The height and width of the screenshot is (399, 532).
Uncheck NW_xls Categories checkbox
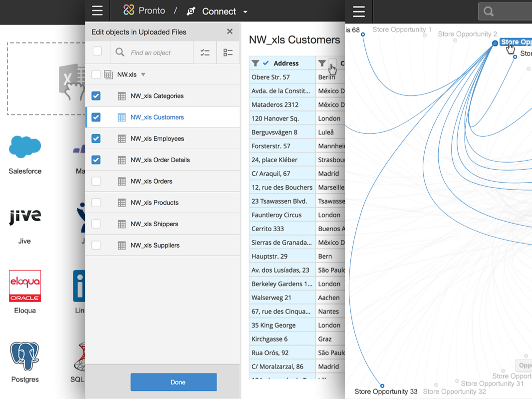(x=96, y=96)
